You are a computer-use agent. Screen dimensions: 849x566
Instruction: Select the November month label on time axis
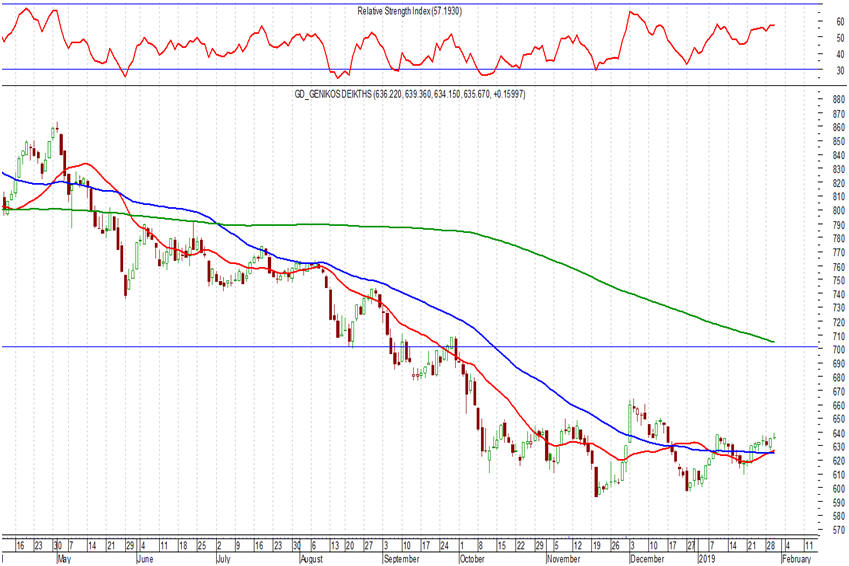click(x=563, y=559)
